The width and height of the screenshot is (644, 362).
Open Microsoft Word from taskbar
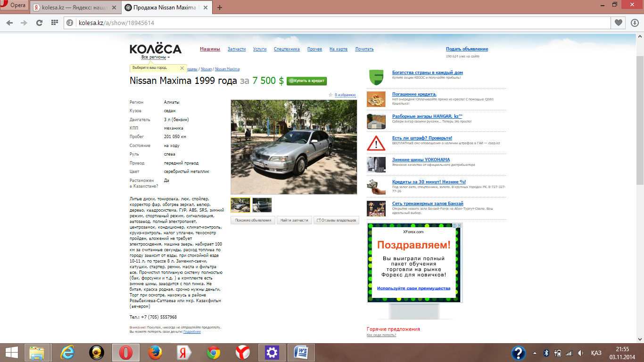coord(301,353)
